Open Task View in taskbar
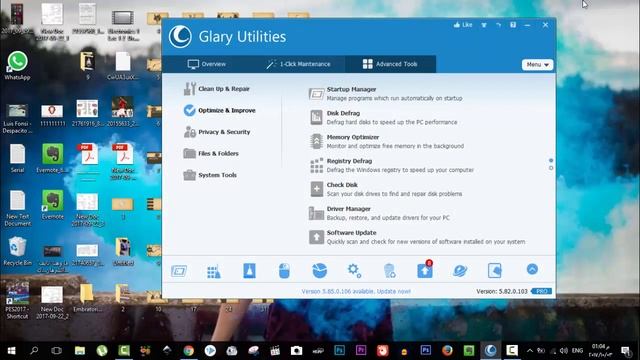The height and width of the screenshot is (360, 640). coord(56,351)
